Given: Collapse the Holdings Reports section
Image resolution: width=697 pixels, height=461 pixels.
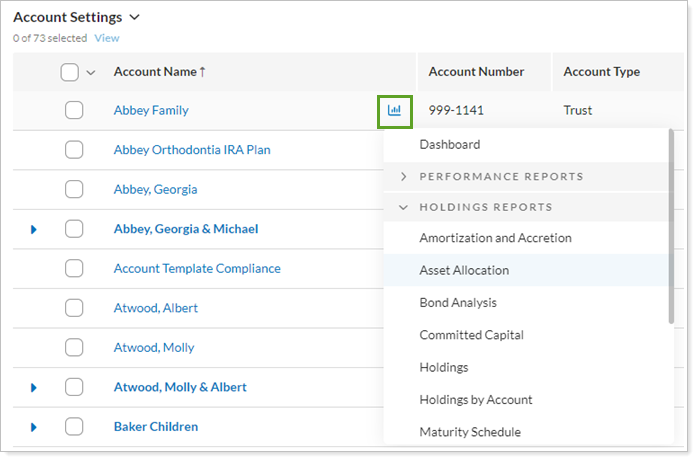Looking at the screenshot, I should click(x=404, y=208).
